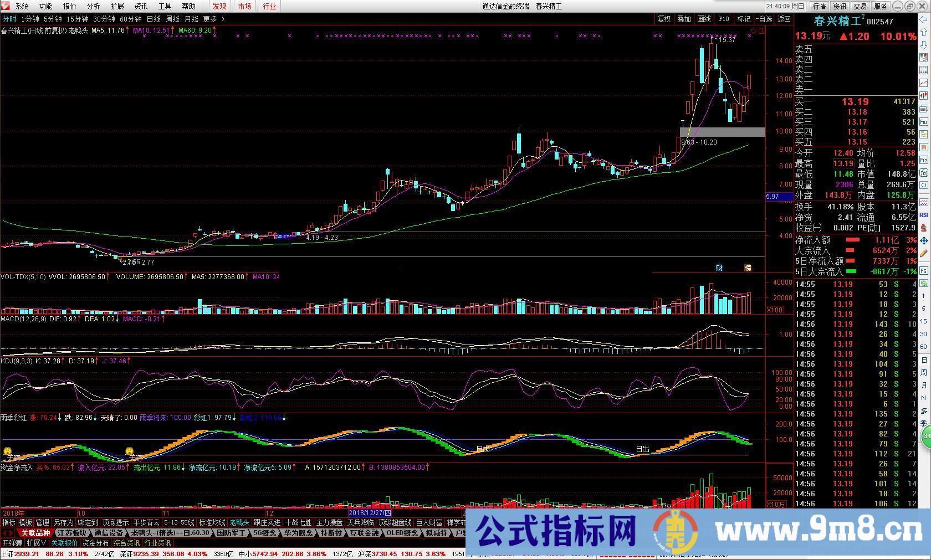Open the 更多 period dropdown
This screenshot has height=560, width=931.
(x=208, y=18)
